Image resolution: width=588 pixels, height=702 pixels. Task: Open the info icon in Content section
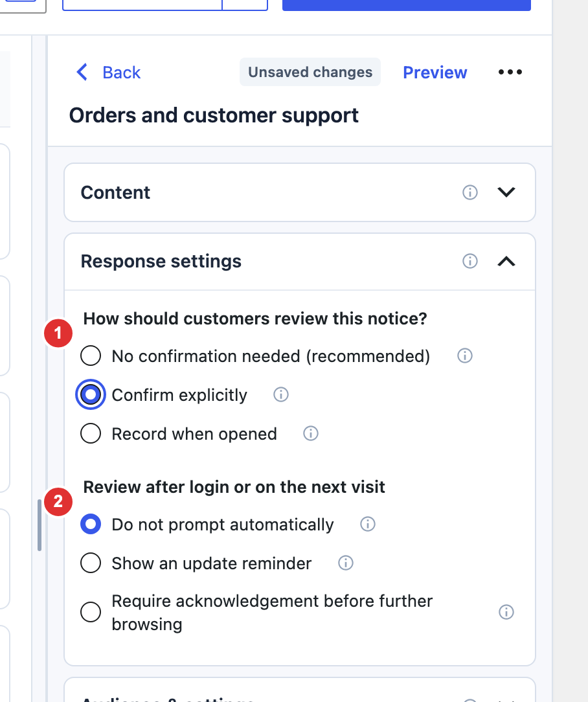coord(469,192)
